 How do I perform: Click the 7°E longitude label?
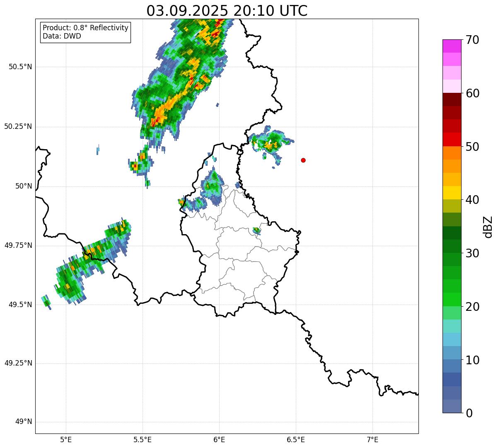pyautogui.click(x=373, y=440)
